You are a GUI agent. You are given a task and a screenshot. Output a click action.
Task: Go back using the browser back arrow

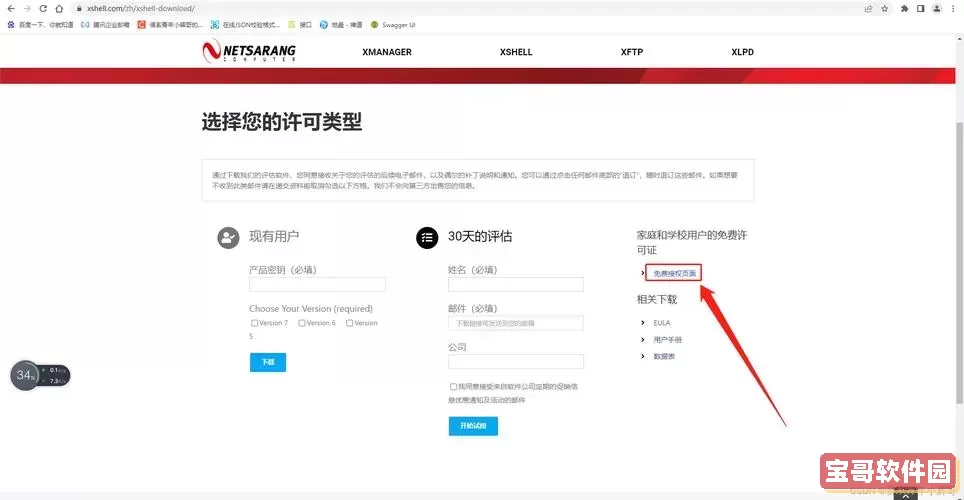click(x=11, y=9)
